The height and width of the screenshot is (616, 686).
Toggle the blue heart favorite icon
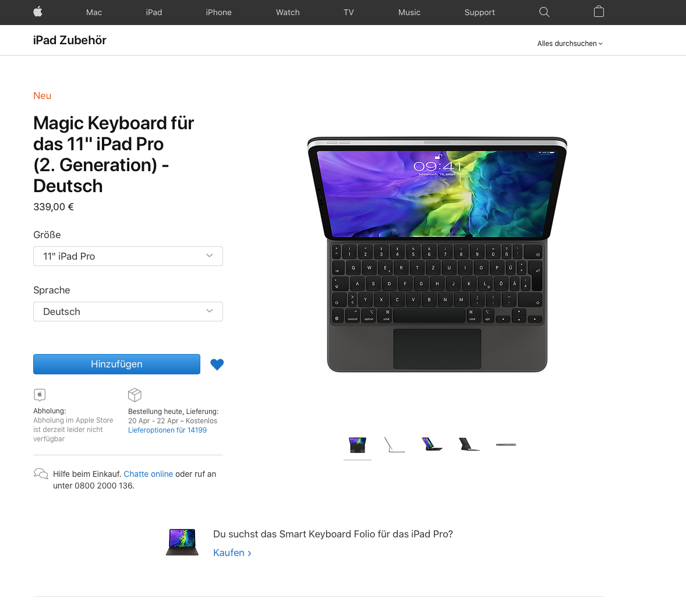pos(217,364)
